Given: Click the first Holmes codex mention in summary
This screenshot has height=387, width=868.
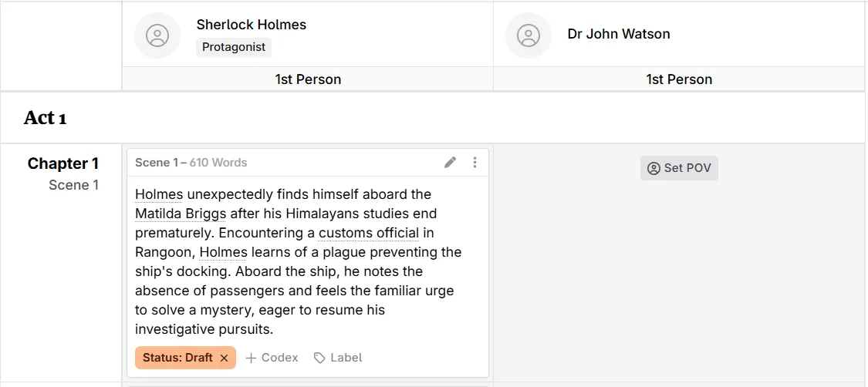Looking at the screenshot, I should pyautogui.click(x=159, y=194).
